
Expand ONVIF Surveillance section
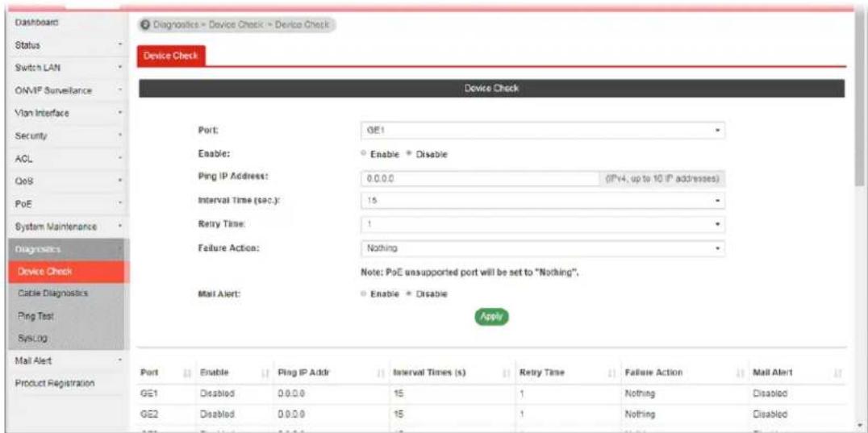[69, 90]
